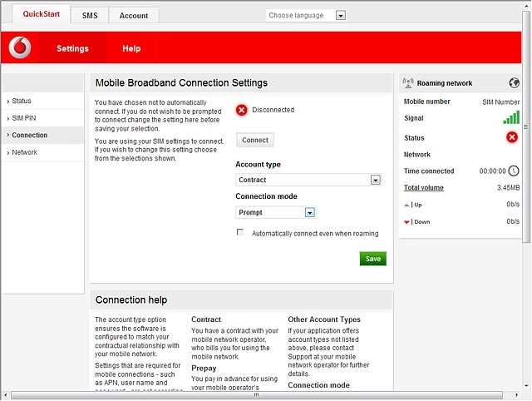Screen dimensions: 532x401
Task: Click the Roaming network title text
Action: 445,83
